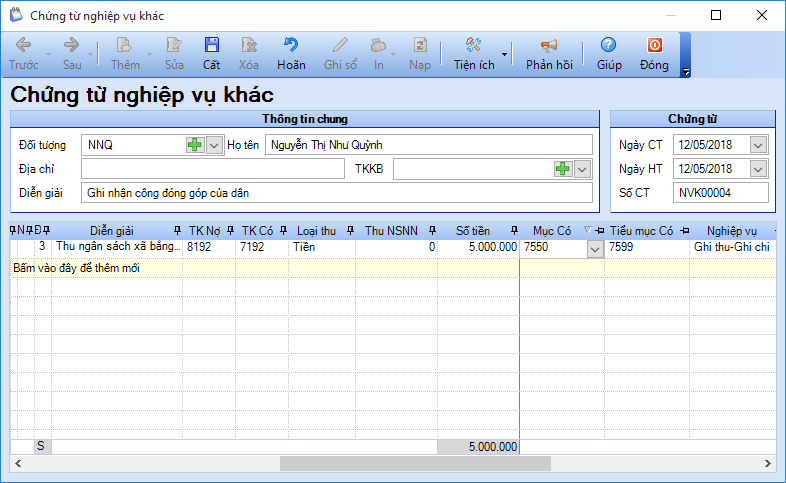Click the Xóa (delete) toolbar icon

click(x=249, y=54)
